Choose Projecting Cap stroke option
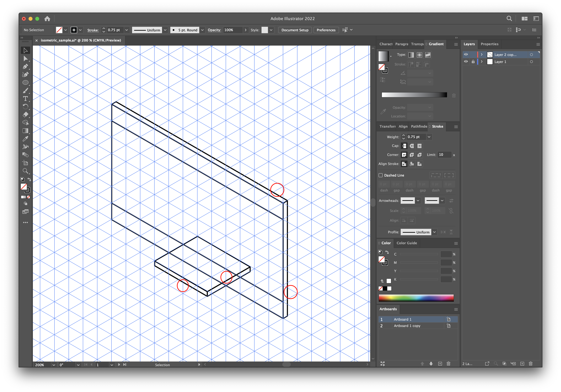This screenshot has width=561, height=392. coord(419,146)
